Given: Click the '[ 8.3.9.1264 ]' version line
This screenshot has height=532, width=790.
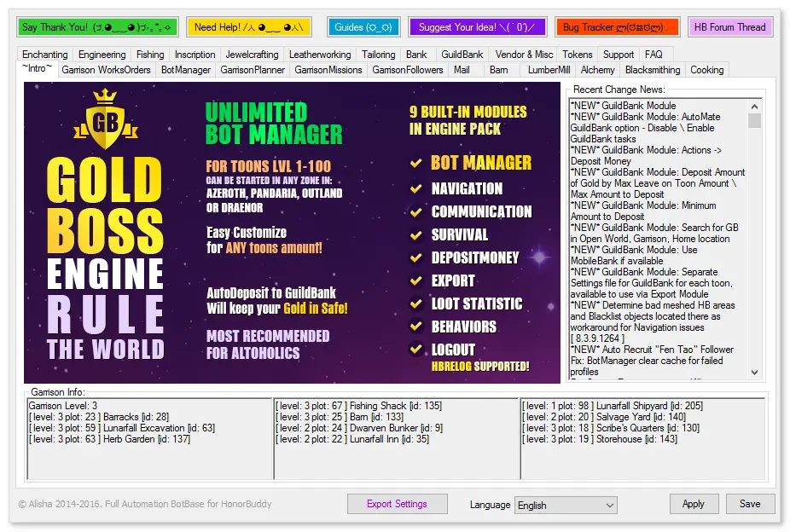Looking at the screenshot, I should click(x=597, y=338).
